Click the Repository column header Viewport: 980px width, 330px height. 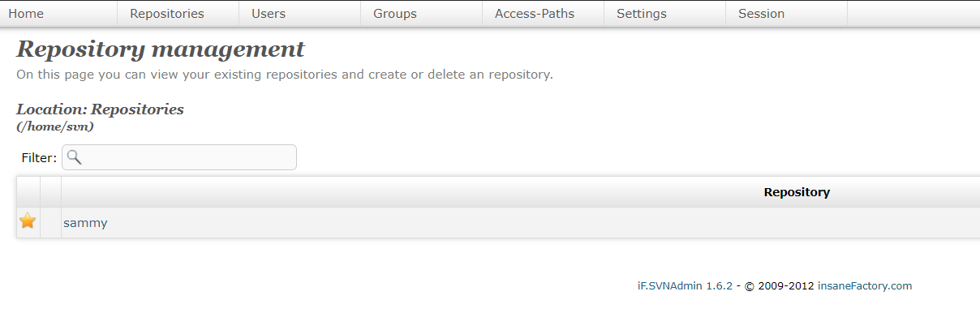click(x=797, y=192)
